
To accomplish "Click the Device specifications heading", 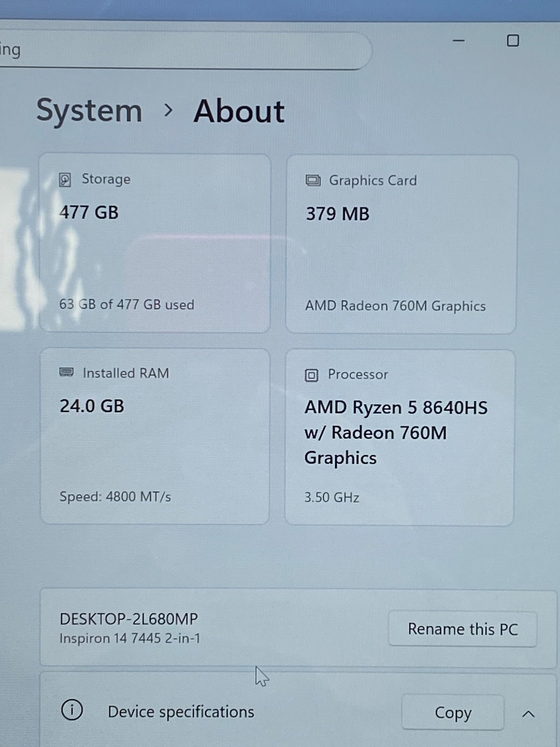I will coord(181,712).
